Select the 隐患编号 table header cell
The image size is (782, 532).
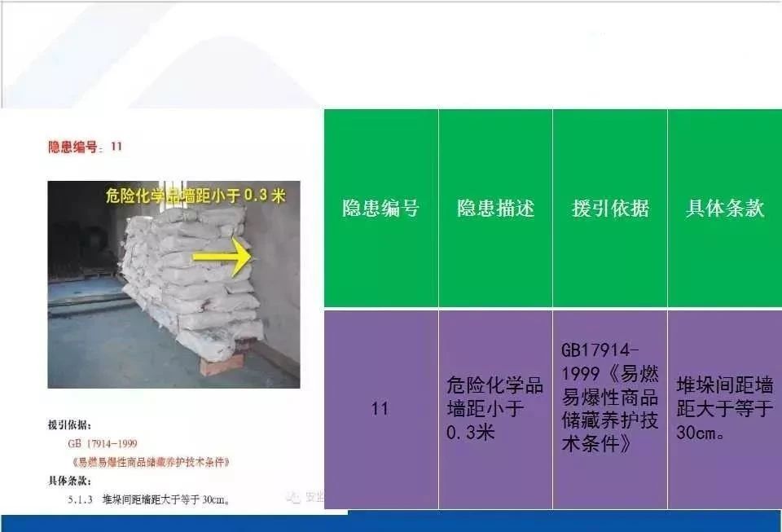click(x=380, y=209)
